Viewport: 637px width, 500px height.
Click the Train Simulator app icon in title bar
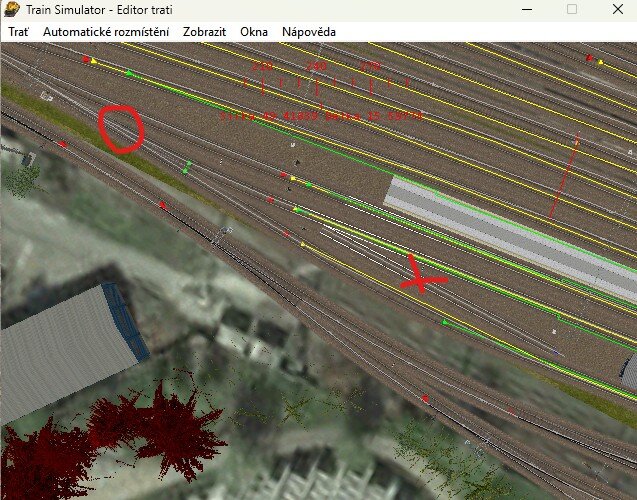(12, 9)
